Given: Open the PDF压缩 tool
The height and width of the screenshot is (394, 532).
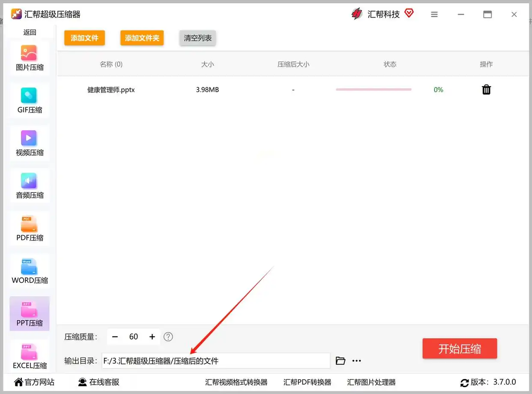Looking at the screenshot, I should pos(29,228).
